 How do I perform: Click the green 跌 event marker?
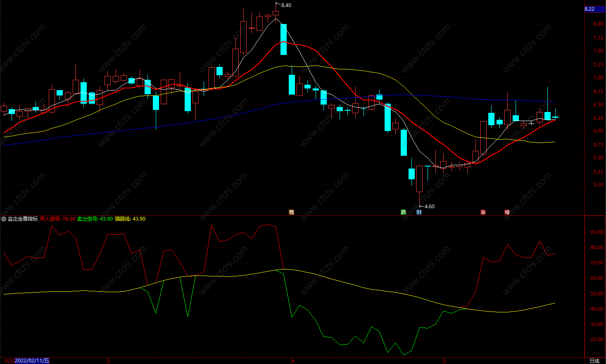(404, 212)
